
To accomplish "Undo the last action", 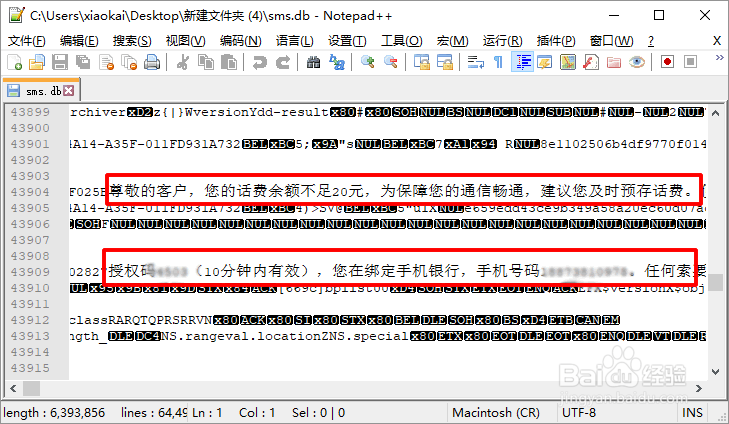I will [259, 62].
